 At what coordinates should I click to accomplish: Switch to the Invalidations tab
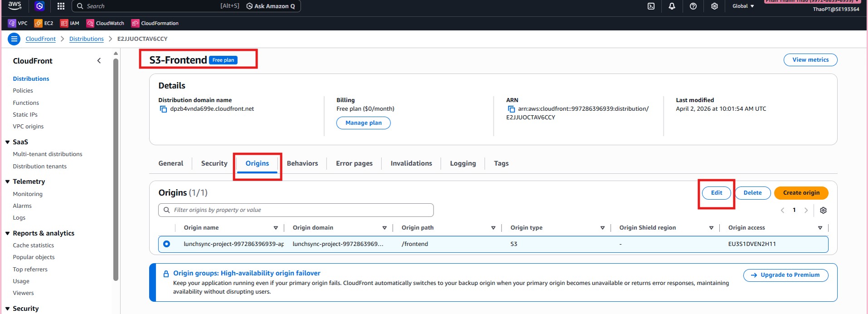click(411, 163)
